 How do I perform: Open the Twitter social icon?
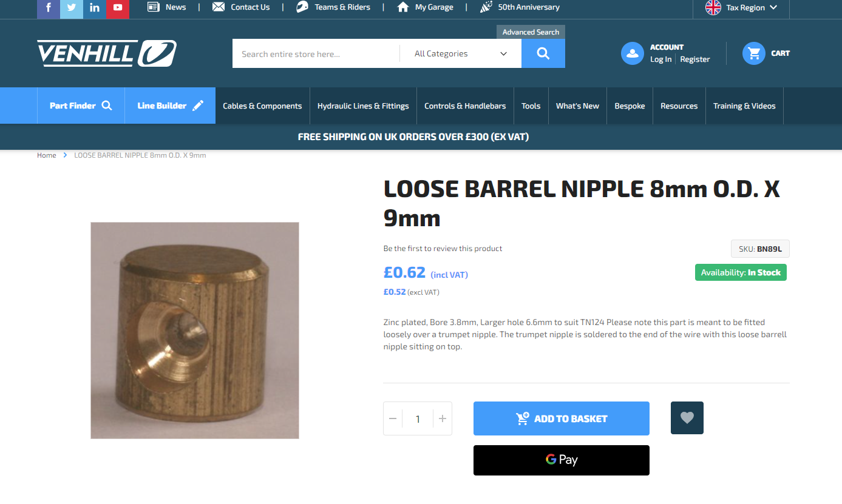point(72,8)
